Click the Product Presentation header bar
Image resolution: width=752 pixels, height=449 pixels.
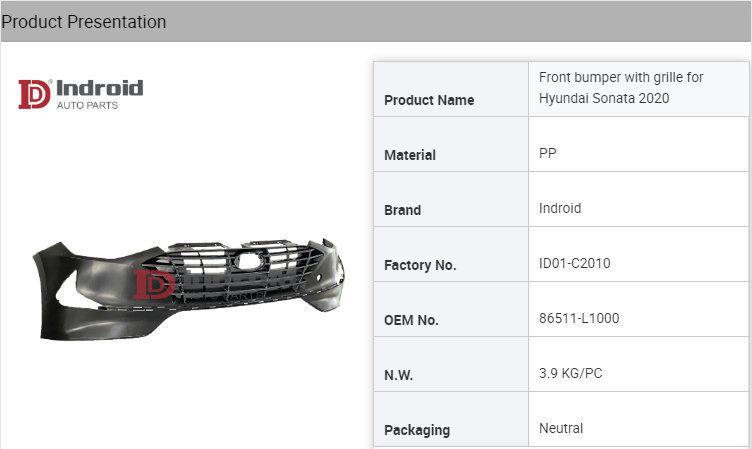coord(375,21)
